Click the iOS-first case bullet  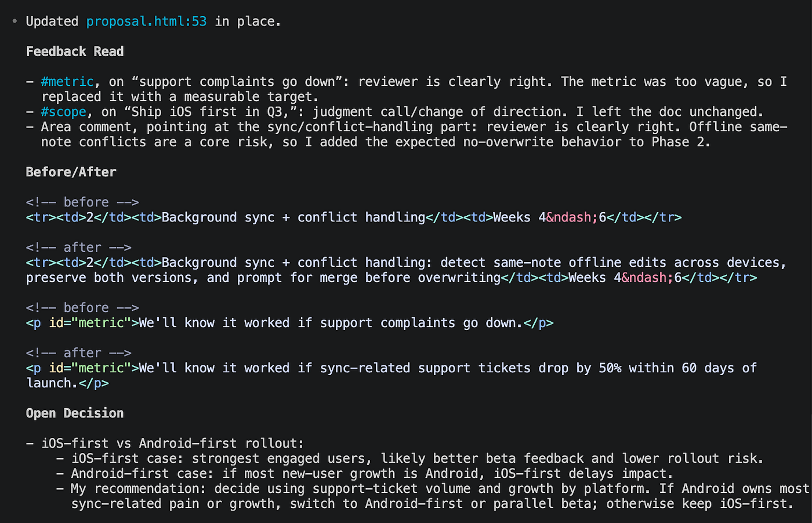point(418,459)
